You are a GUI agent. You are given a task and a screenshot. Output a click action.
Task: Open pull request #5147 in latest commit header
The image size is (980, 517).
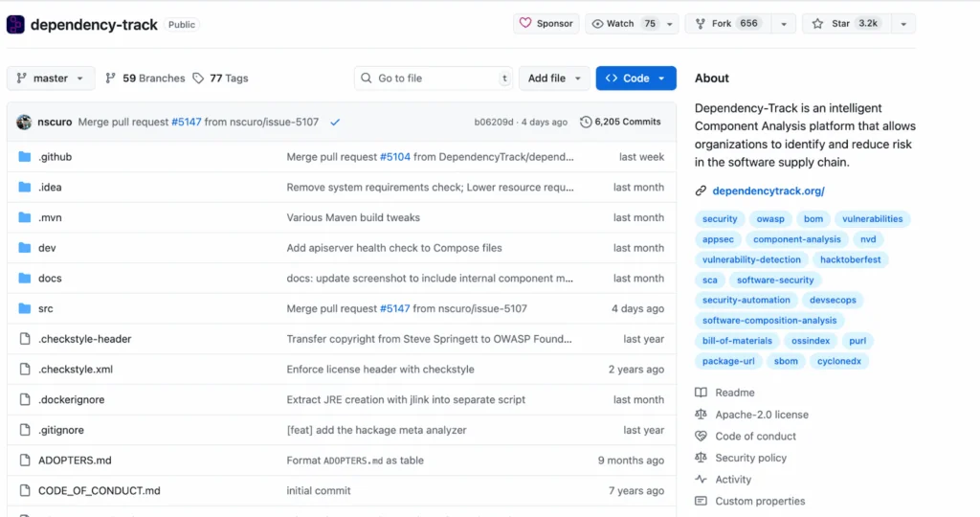point(187,122)
